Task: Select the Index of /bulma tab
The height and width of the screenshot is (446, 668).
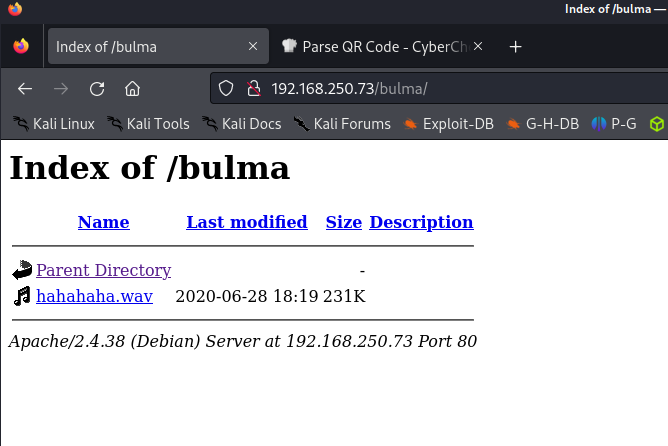Action: 140,47
